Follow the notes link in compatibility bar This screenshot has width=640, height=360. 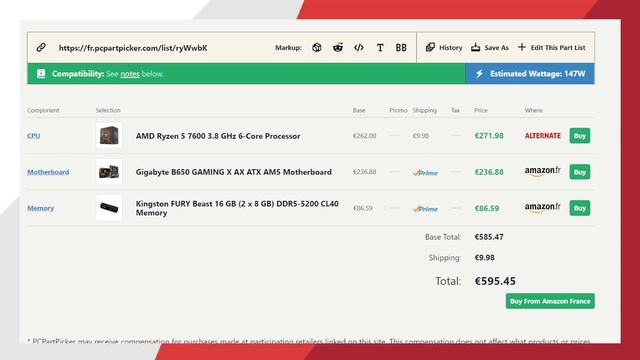130,74
